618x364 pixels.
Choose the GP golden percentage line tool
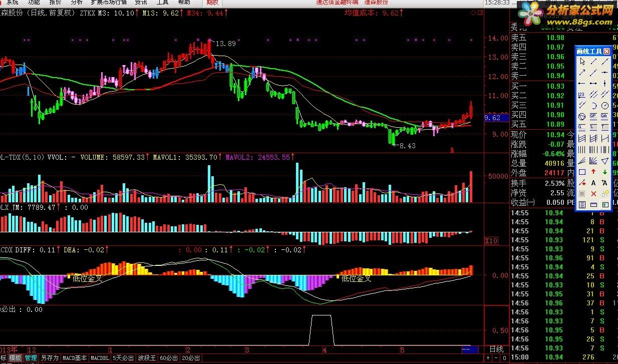coord(593,116)
